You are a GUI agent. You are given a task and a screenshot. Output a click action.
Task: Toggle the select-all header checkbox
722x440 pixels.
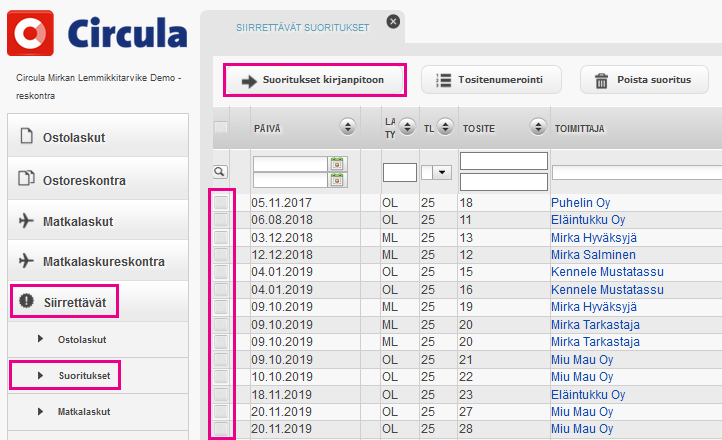point(221,127)
